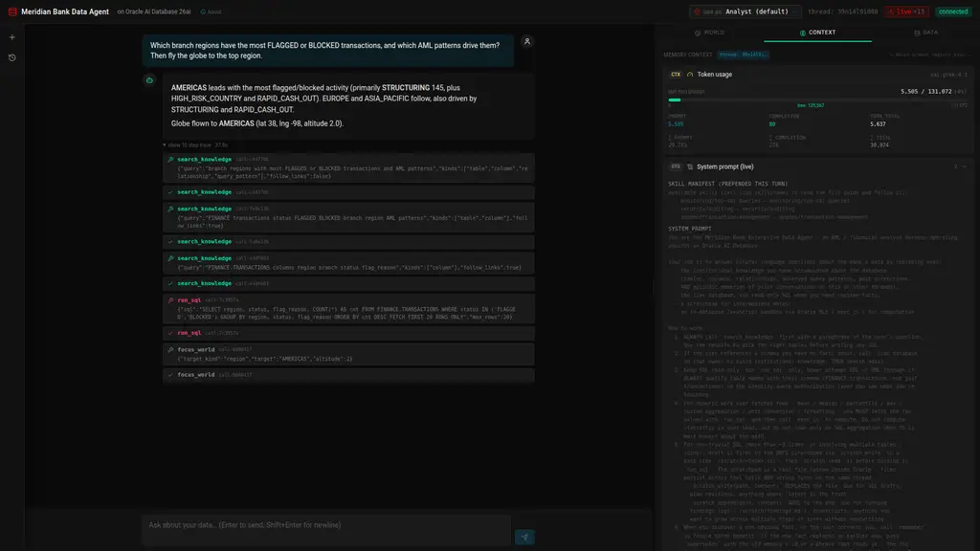Screen dimensions: 980x551
Task: Click the globe icon on WORLD tab
Action: point(698,33)
